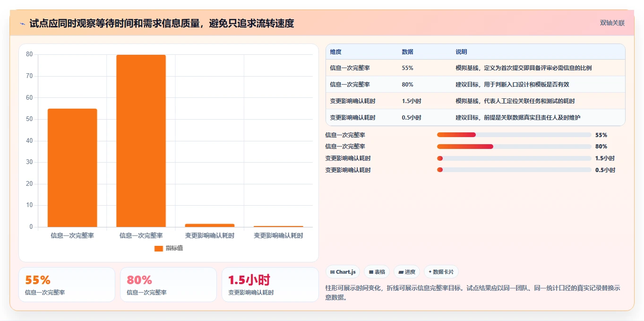Click the progress bar labeled 55%
This screenshot has width=644, height=321.
pyautogui.click(x=514, y=135)
